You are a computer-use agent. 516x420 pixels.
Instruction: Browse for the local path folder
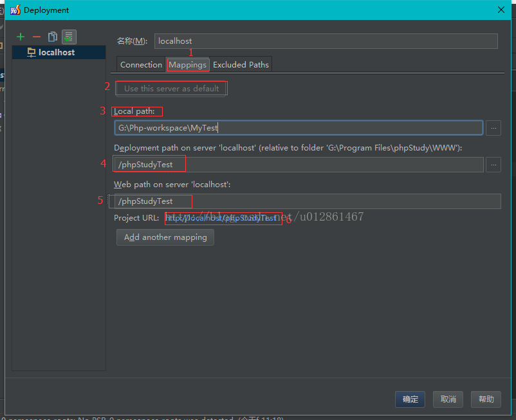[x=493, y=128]
